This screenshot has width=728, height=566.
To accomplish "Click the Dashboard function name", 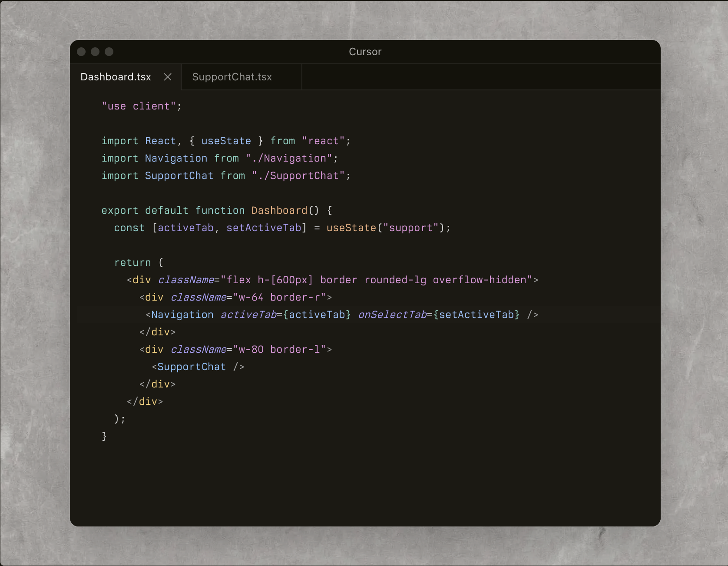I will pos(279,211).
